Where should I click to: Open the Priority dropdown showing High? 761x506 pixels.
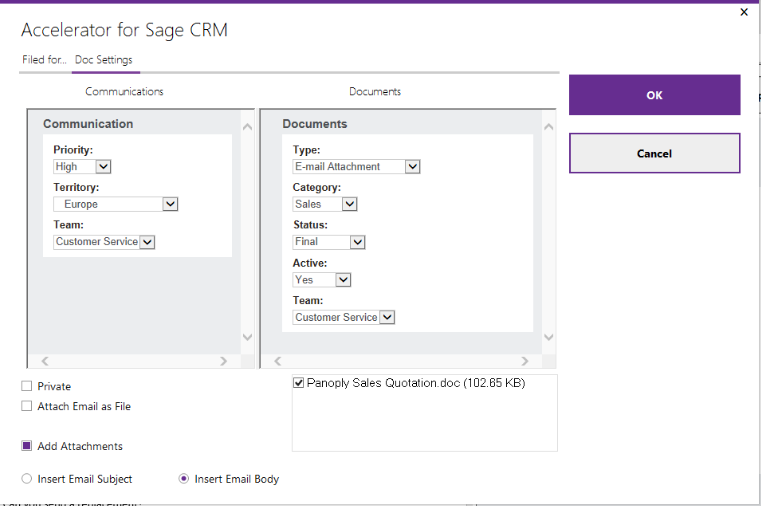(x=82, y=166)
